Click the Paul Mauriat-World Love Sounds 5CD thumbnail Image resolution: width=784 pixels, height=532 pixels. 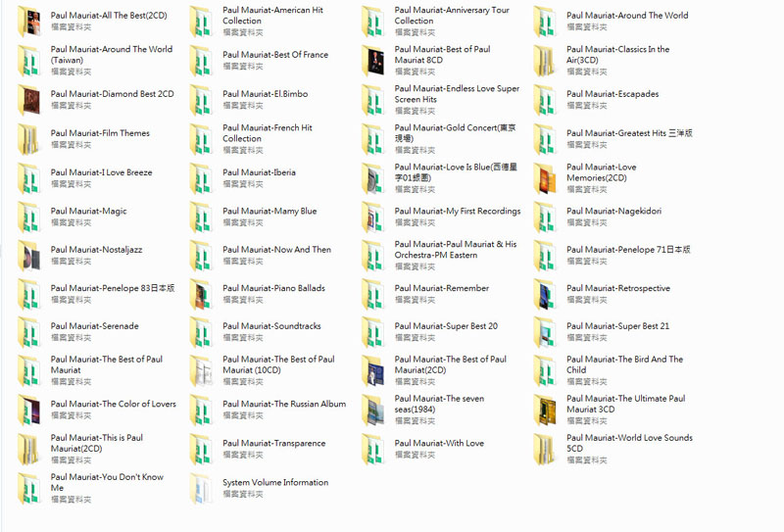(x=546, y=449)
